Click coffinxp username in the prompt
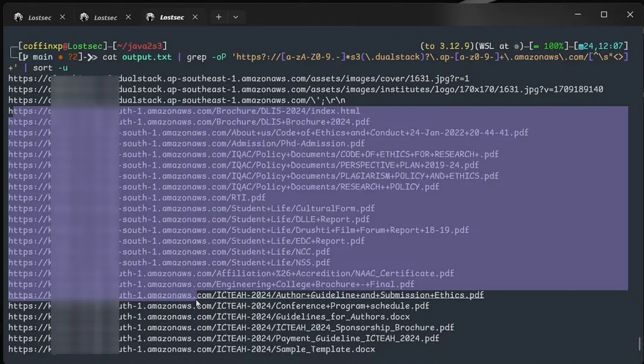Screen dimensions: 644x364 point(43,46)
